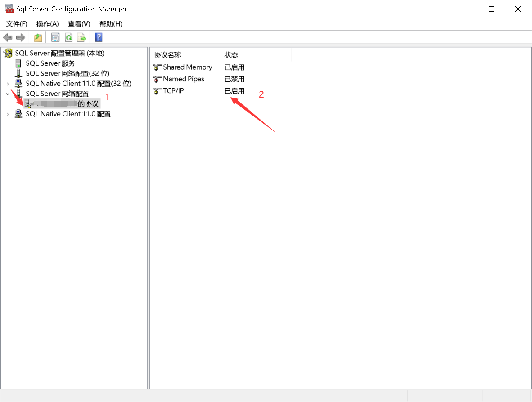Select SQL Server 网络配置(32 位) in the tree

[x=68, y=74]
